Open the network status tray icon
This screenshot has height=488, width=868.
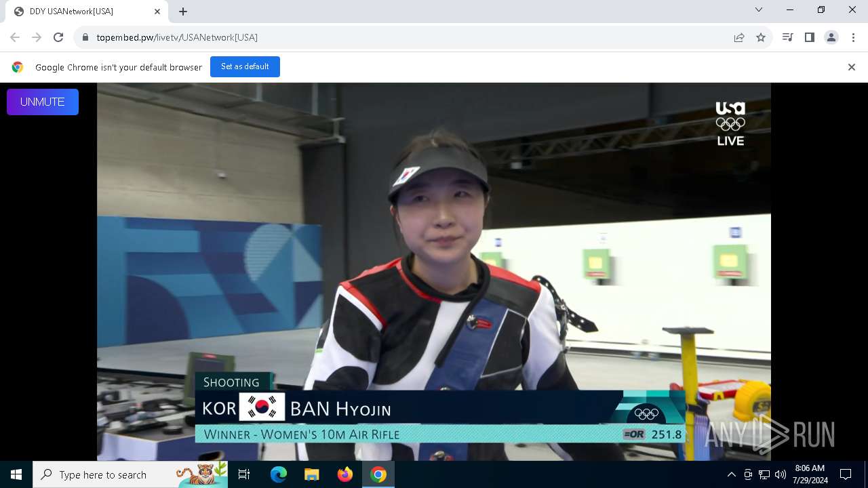click(x=764, y=474)
